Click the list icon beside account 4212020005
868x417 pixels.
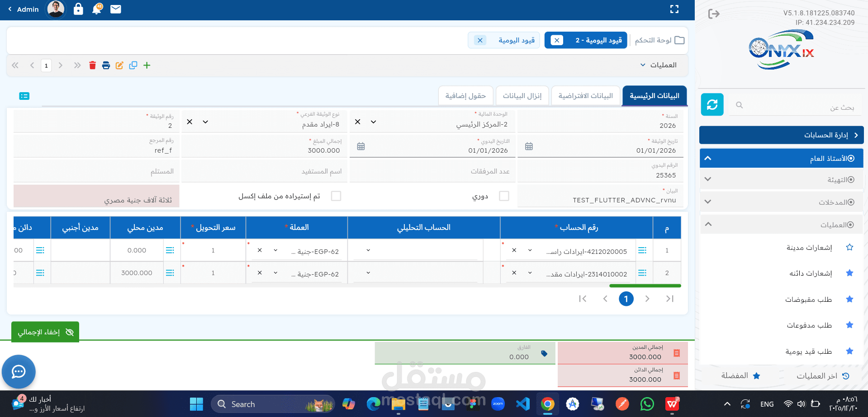(x=642, y=250)
